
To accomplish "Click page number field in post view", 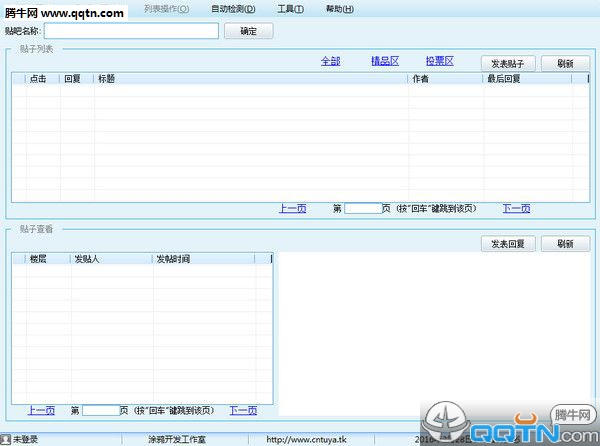I will (101, 410).
